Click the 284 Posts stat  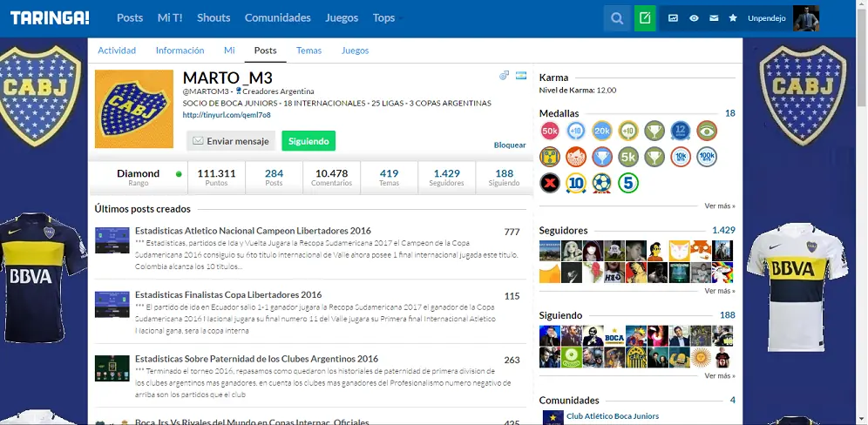click(274, 177)
